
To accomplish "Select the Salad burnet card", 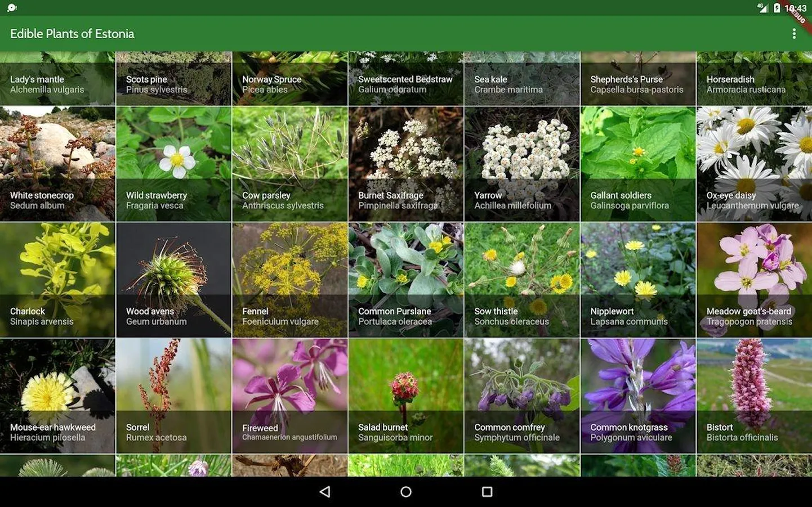I will (406, 396).
